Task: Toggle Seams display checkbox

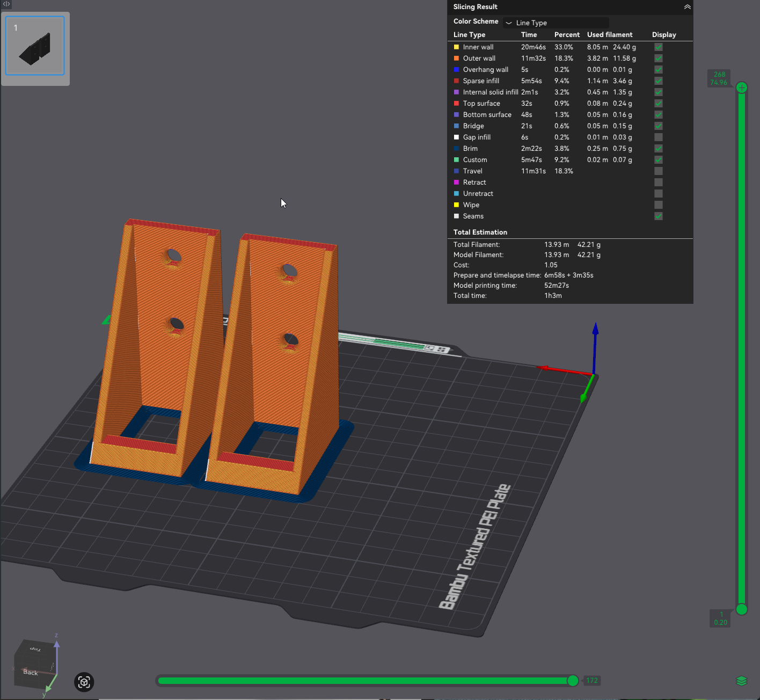Action: 659,216
